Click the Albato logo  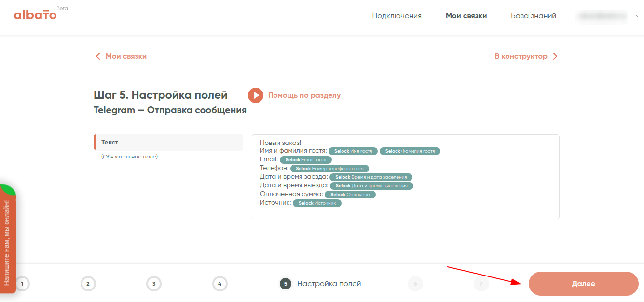coord(36,14)
